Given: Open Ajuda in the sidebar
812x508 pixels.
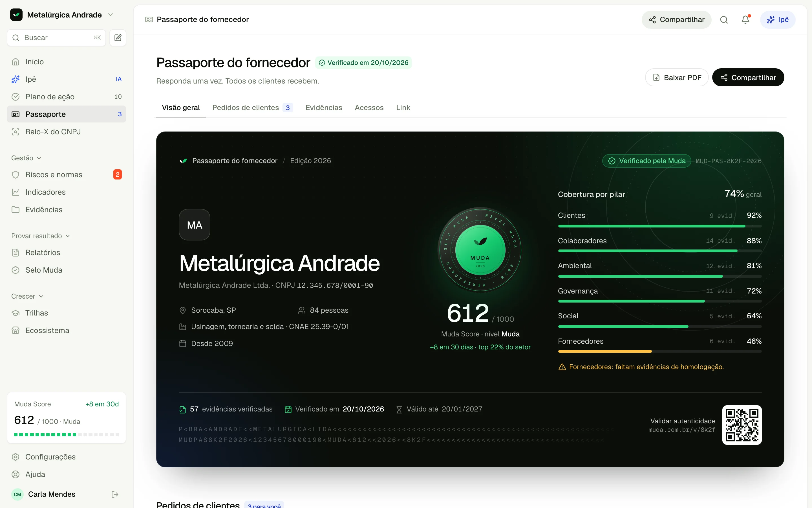Looking at the screenshot, I should pos(67,474).
